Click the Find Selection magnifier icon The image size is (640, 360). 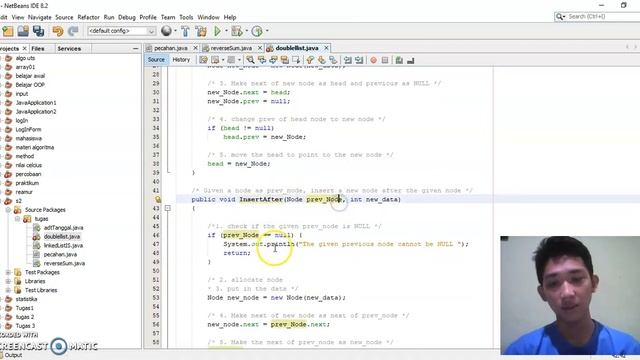[250, 60]
